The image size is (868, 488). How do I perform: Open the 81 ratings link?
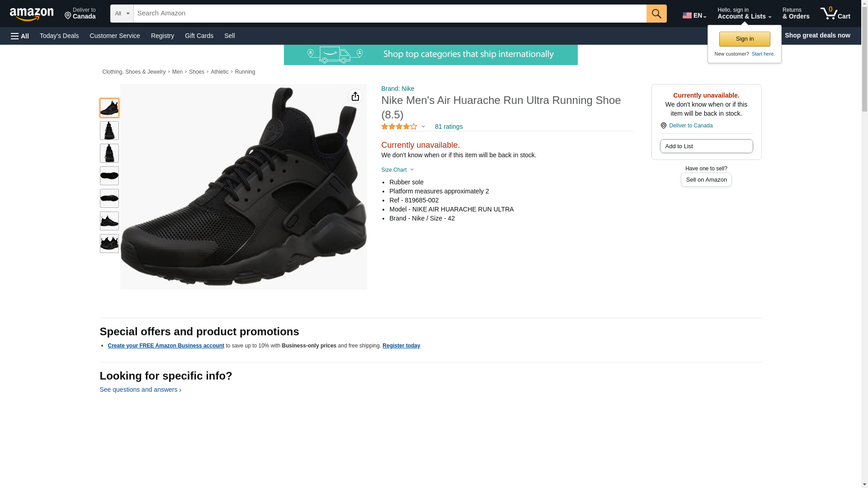coord(448,127)
